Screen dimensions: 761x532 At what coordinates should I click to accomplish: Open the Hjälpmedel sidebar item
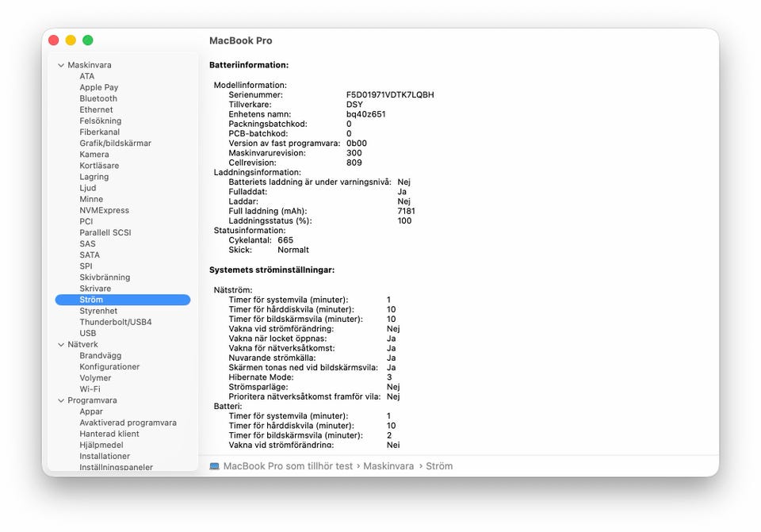101,445
